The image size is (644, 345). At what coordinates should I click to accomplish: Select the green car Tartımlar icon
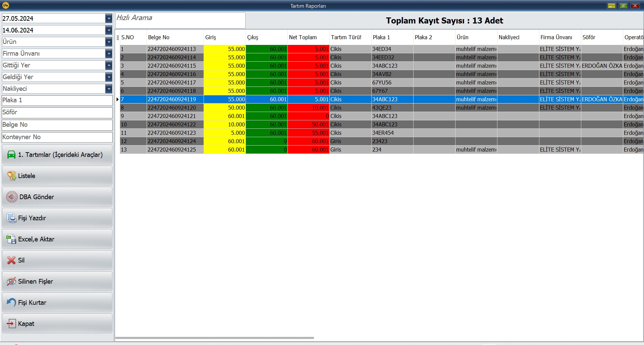pyautogui.click(x=11, y=155)
